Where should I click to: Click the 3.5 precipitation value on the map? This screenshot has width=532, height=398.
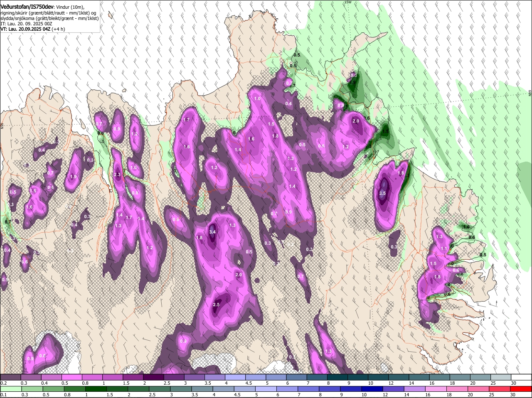click(x=383, y=194)
